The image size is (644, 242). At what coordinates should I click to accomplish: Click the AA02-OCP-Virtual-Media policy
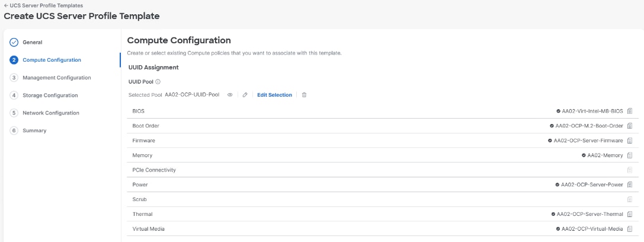pos(592,229)
